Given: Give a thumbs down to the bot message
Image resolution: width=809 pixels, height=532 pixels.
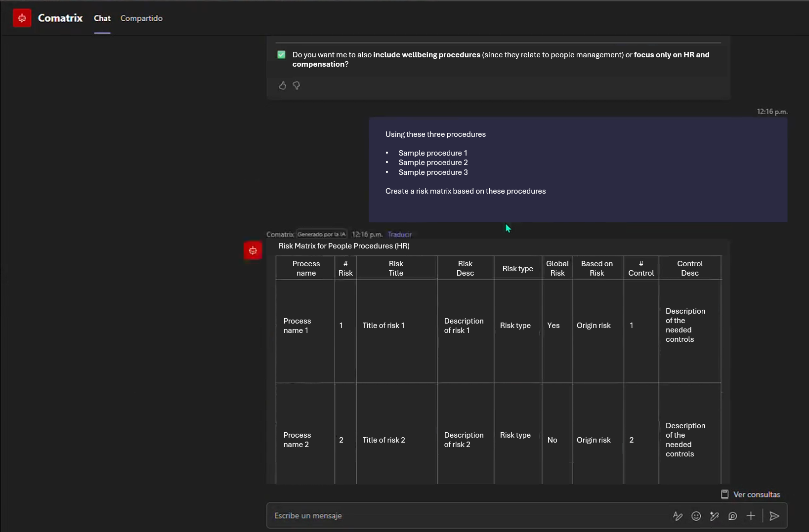Looking at the screenshot, I should coord(297,85).
